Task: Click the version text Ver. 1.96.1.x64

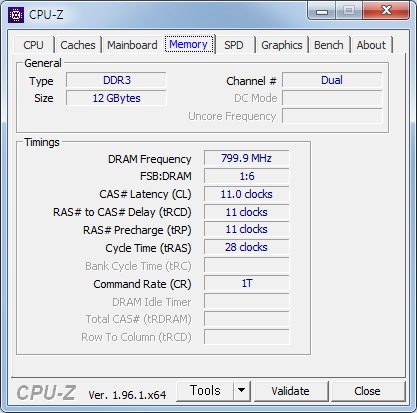Action: point(127,395)
